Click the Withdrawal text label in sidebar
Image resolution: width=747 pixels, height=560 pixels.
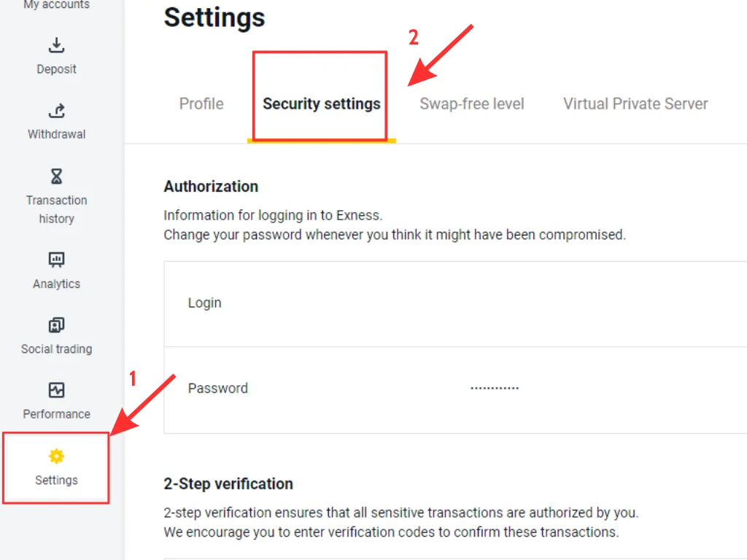[56, 134]
